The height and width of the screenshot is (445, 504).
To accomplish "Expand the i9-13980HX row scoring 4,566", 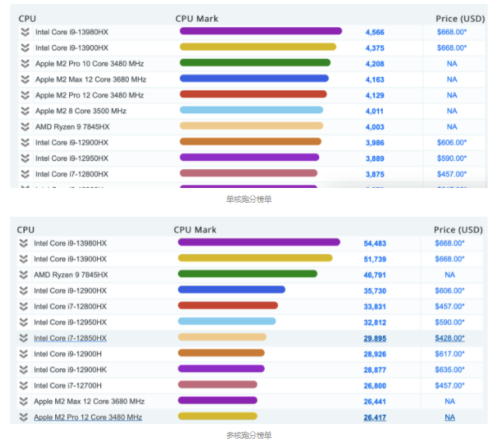I will coord(25,32).
